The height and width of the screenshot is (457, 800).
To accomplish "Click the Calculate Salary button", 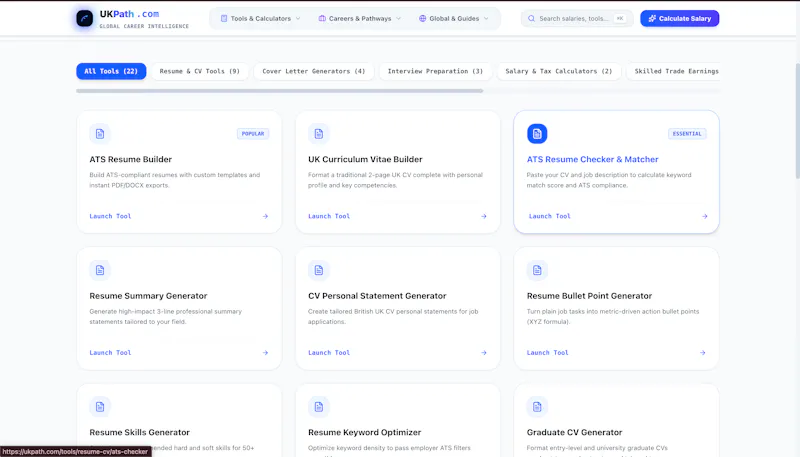I will coord(680,18).
